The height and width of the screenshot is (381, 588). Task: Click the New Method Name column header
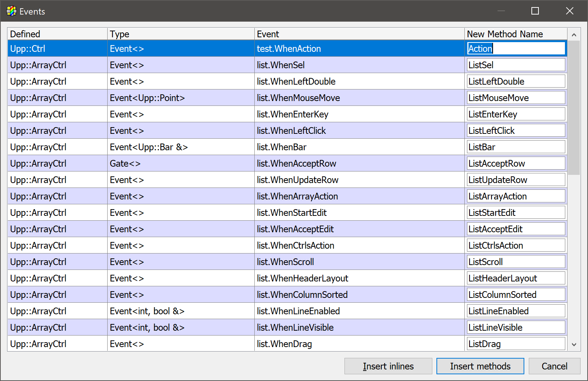(515, 34)
